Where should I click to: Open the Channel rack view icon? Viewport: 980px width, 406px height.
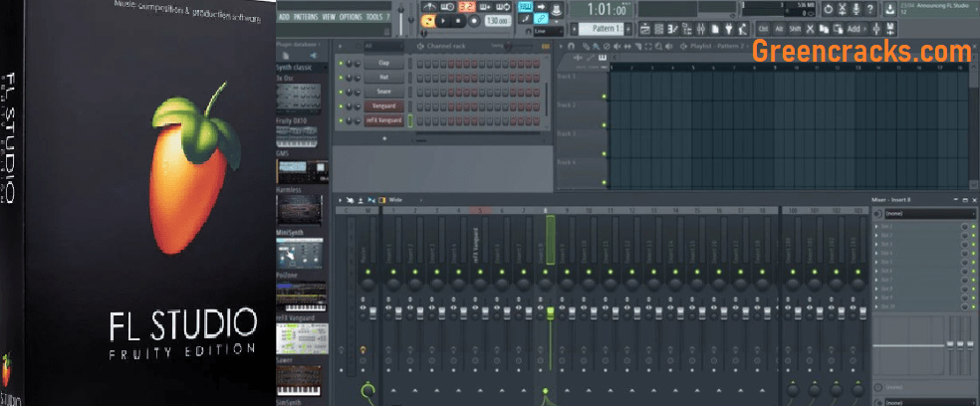(x=658, y=29)
